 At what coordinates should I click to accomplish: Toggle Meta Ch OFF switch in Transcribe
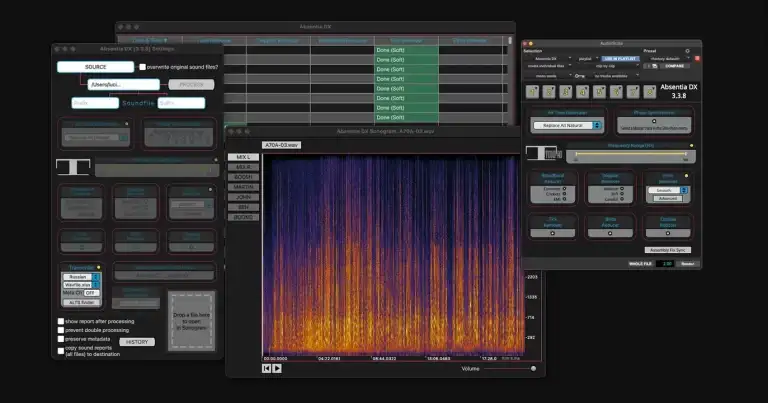tap(91, 293)
